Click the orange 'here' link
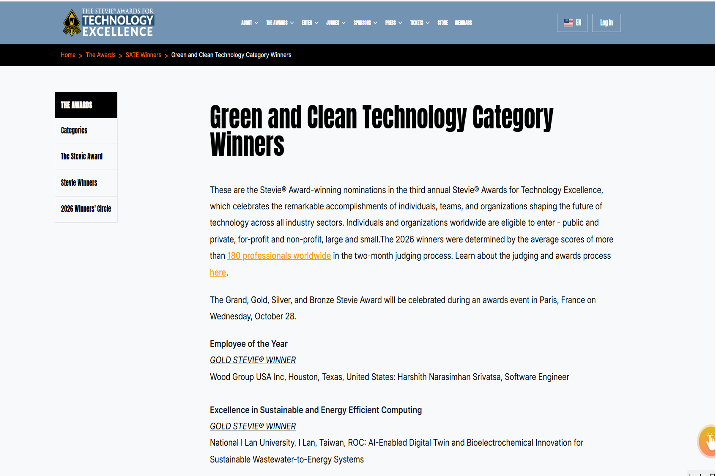This screenshot has width=716, height=476. [218, 273]
